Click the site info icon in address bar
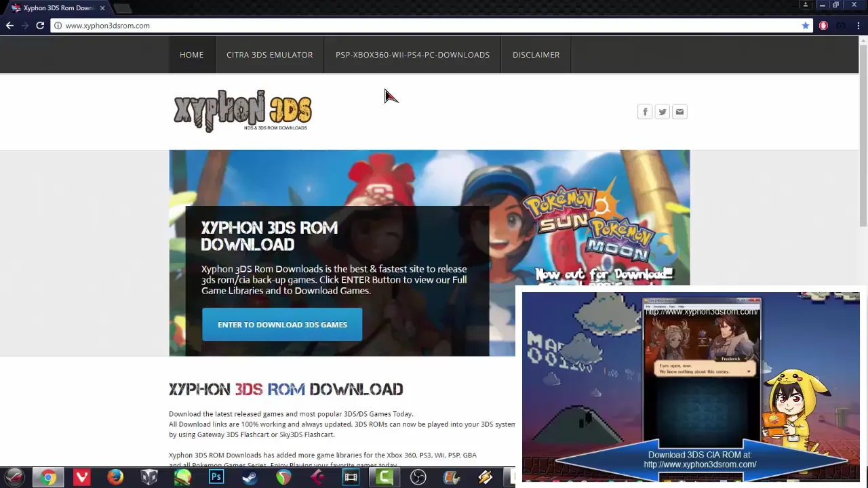Image resolution: width=868 pixels, height=488 pixels. (x=58, y=26)
